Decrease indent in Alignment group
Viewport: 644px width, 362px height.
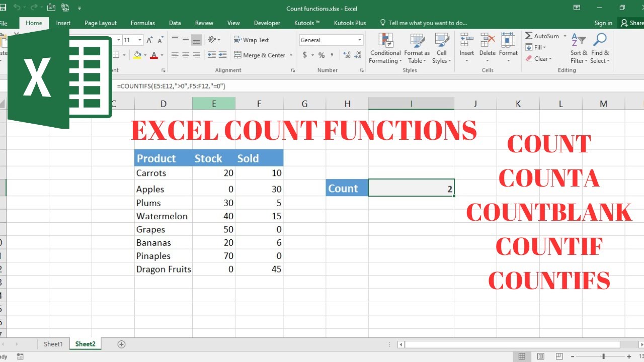click(212, 55)
